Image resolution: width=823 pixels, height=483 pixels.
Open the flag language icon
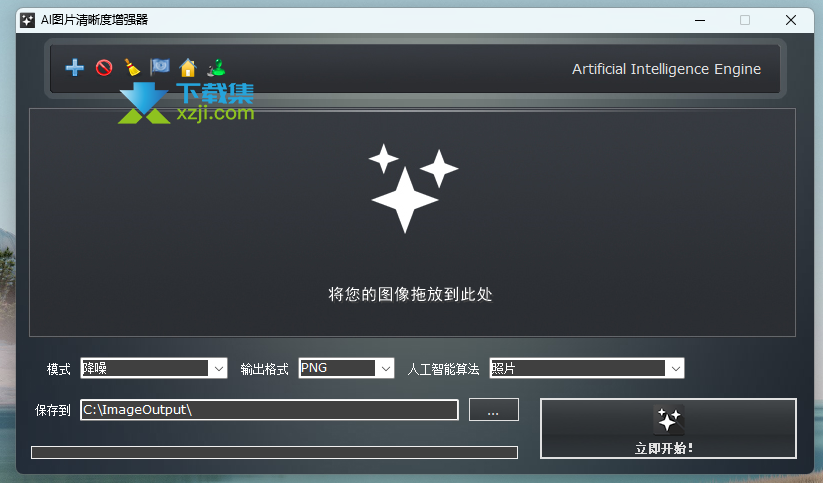[160, 67]
